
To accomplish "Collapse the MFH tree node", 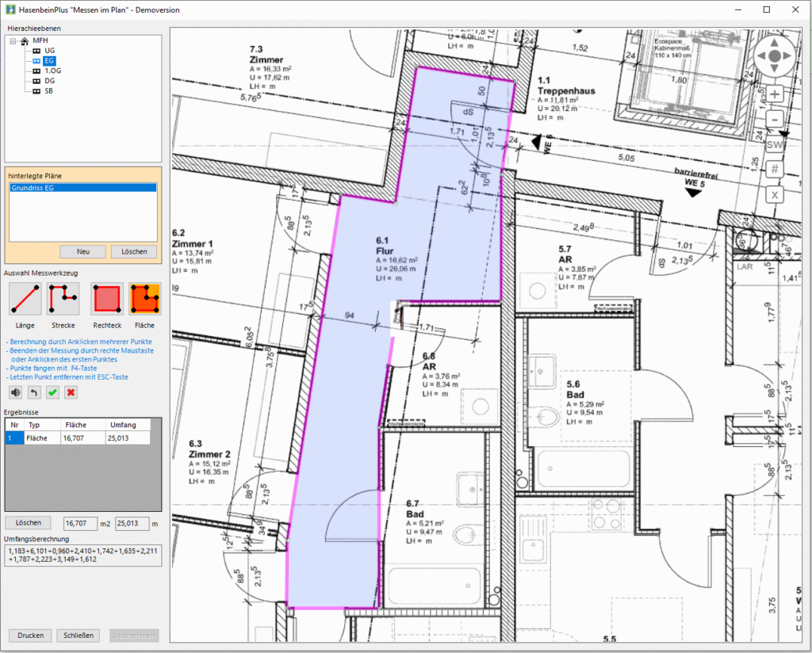I will click(x=13, y=41).
